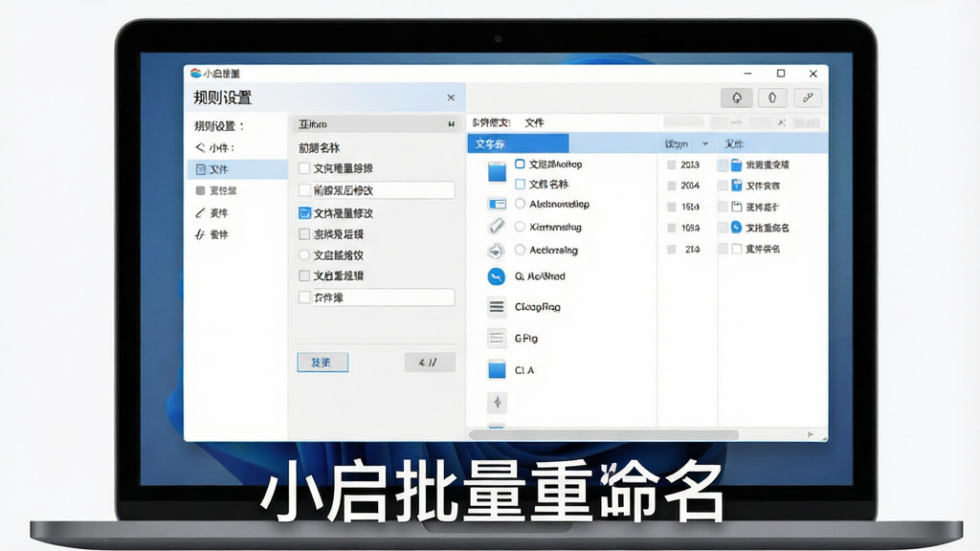Click the dark lines icon beside CloagRng
Viewport: 980px width, 551px height.
(497, 307)
